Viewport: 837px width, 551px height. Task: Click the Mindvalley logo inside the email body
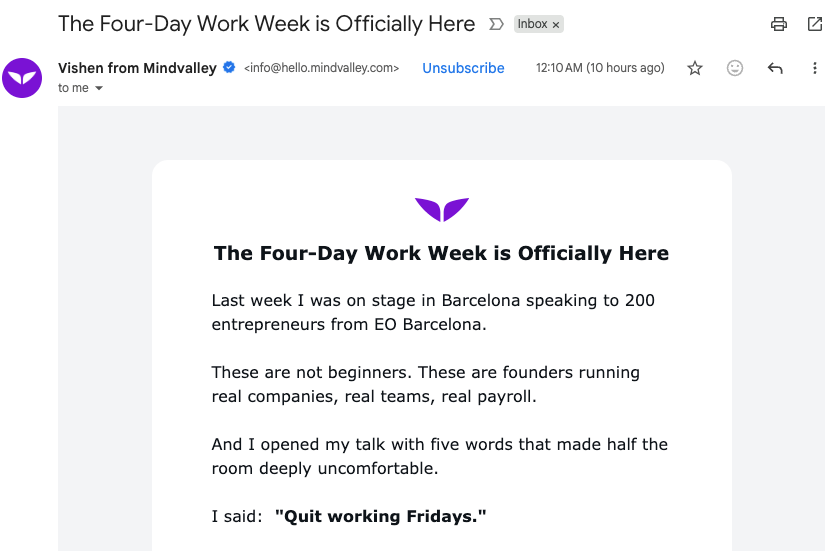coord(442,210)
